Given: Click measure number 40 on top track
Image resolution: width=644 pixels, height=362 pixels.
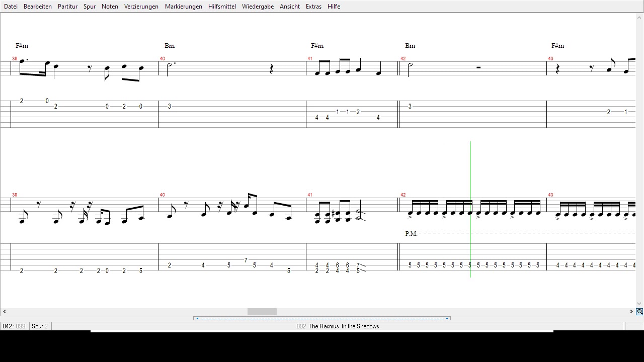Looking at the screenshot, I should click(162, 59).
